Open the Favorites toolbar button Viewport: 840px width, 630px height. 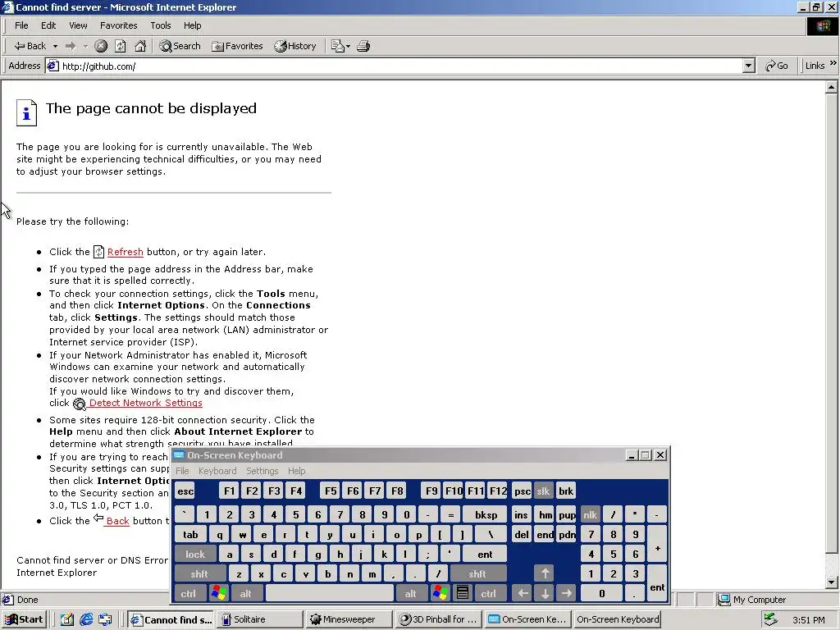[237, 46]
